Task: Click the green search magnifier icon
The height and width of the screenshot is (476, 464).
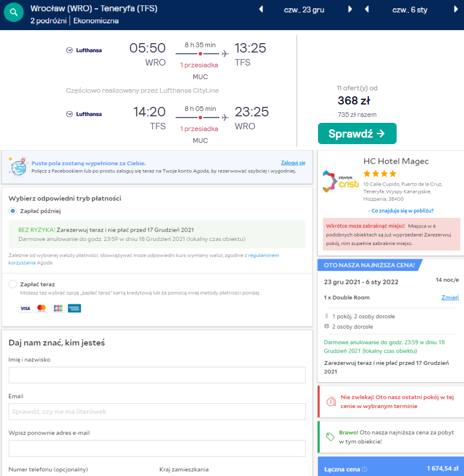Action: point(13,13)
